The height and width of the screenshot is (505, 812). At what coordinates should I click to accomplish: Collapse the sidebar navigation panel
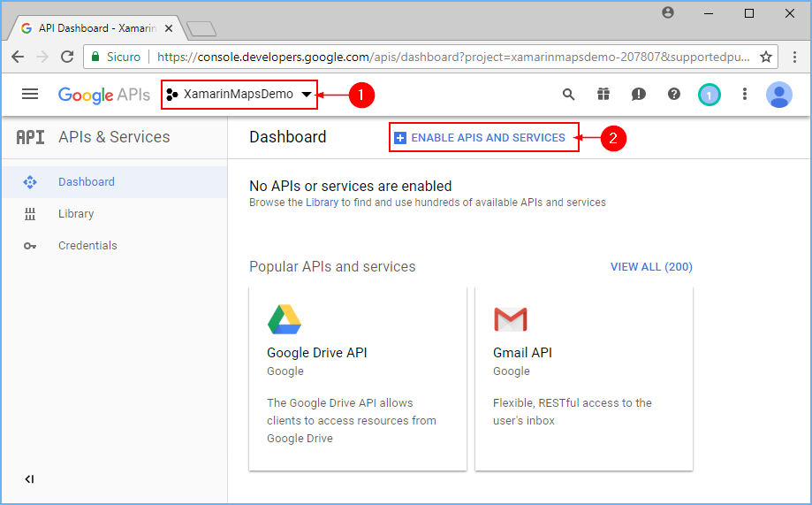[29, 479]
